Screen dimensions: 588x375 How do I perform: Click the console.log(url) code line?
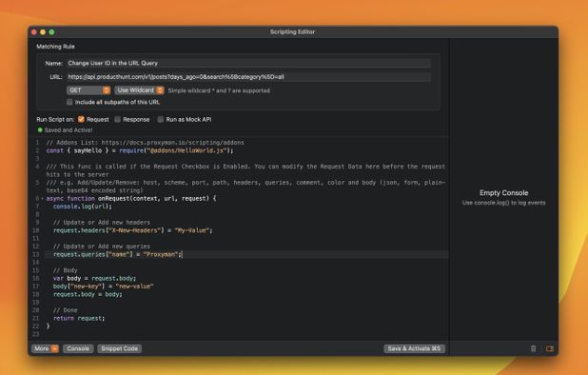tap(83, 207)
